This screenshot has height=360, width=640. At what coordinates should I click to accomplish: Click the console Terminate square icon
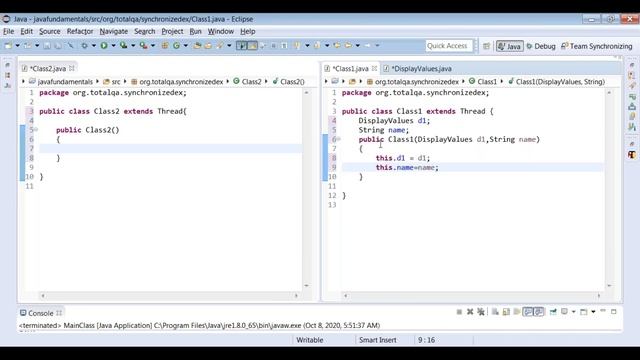459,312
